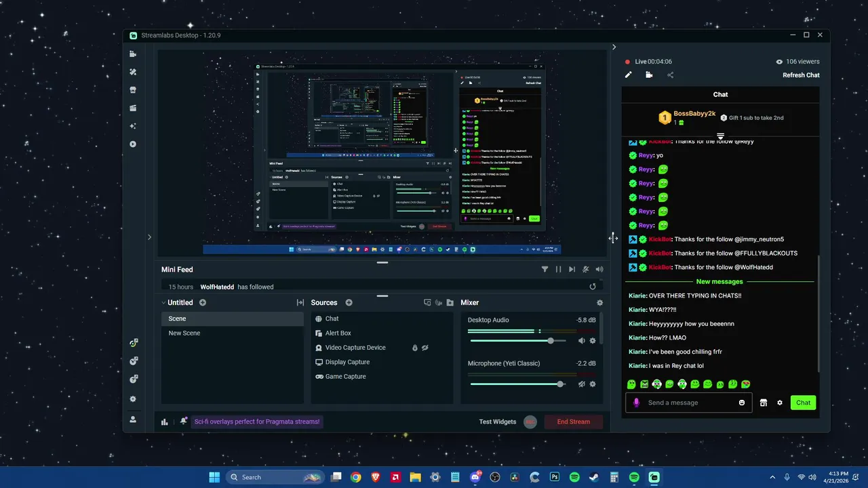This screenshot has width=868, height=488.
Task: Open the performance stats bar chart icon
Action: pos(165,422)
